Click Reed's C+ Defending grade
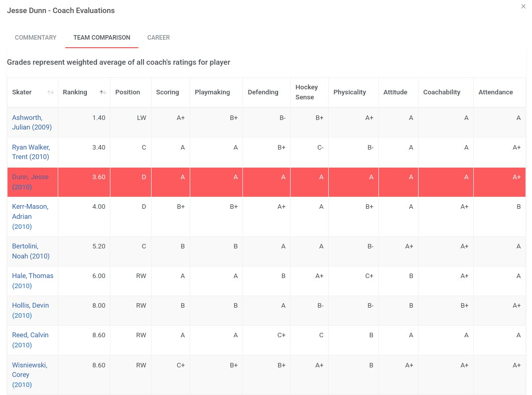Screen dimensions: 532x395 pyautogui.click(x=281, y=335)
